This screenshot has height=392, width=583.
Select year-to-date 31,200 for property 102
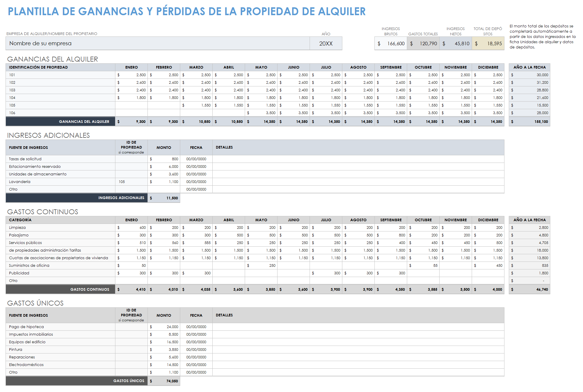530,83
